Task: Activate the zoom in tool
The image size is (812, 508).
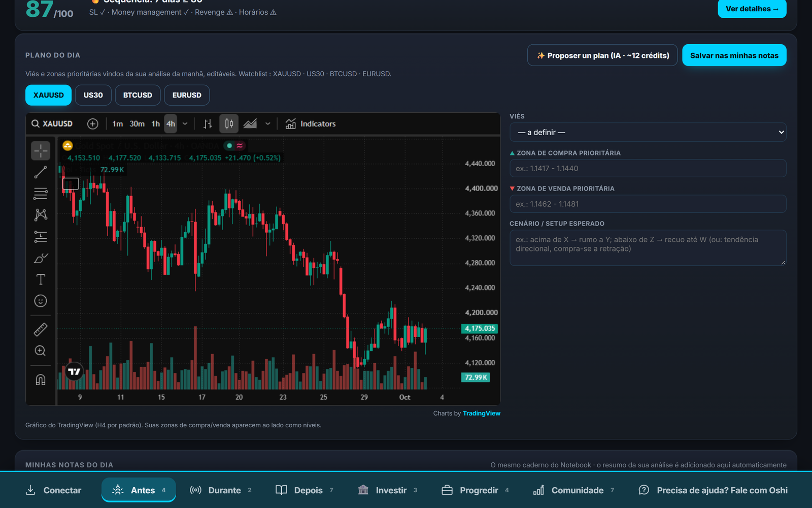Action: [41, 351]
